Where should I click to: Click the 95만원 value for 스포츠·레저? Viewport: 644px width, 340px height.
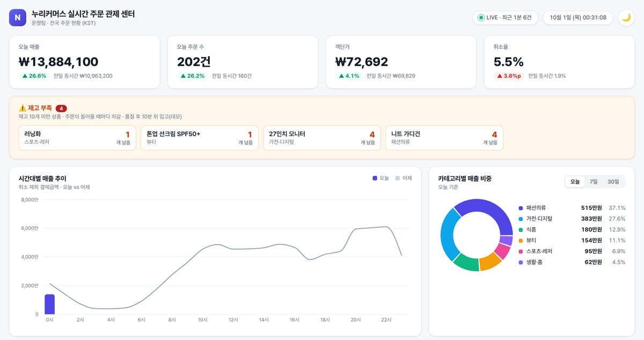593,251
